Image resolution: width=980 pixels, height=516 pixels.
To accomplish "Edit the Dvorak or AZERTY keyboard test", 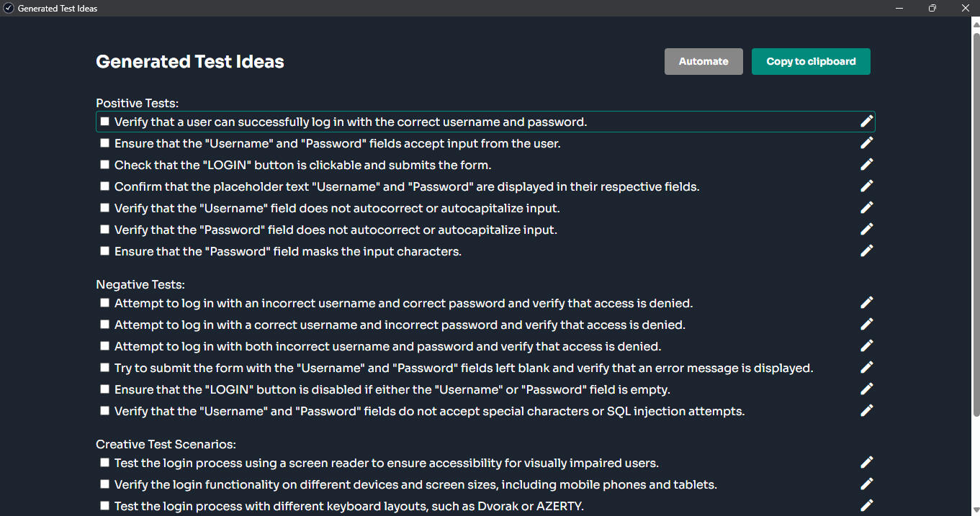I will (x=867, y=506).
